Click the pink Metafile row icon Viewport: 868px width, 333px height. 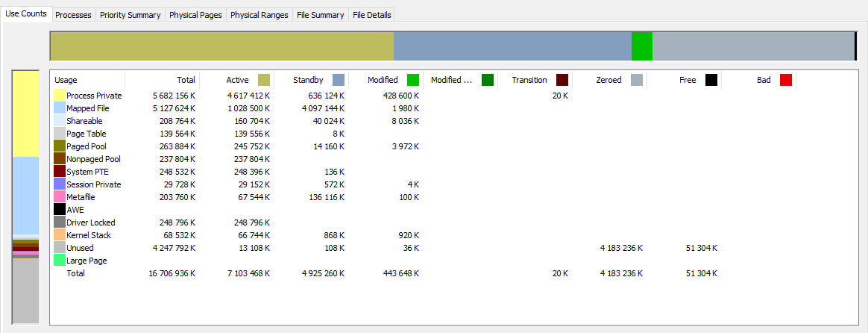[x=60, y=197]
